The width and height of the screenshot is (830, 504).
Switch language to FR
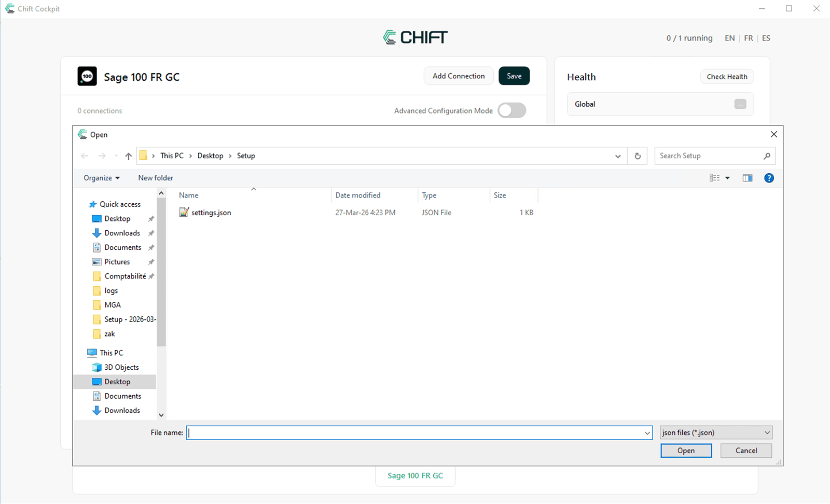click(748, 38)
